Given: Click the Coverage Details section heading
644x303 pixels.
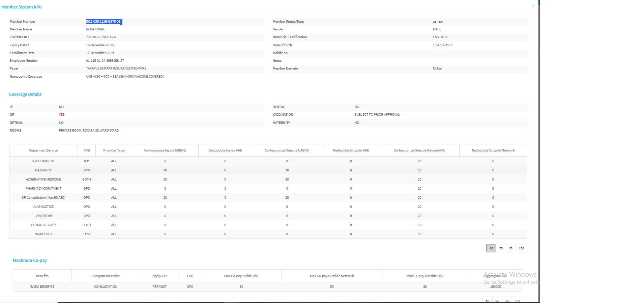Looking at the screenshot, I should 25,94.
